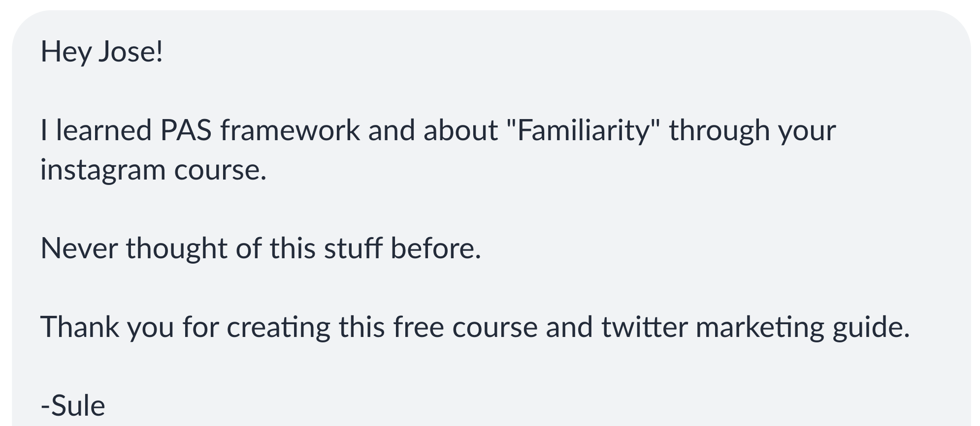This screenshot has height=426, width=980.
Task: Click the words 'through your' at line end
Action: [752, 132]
